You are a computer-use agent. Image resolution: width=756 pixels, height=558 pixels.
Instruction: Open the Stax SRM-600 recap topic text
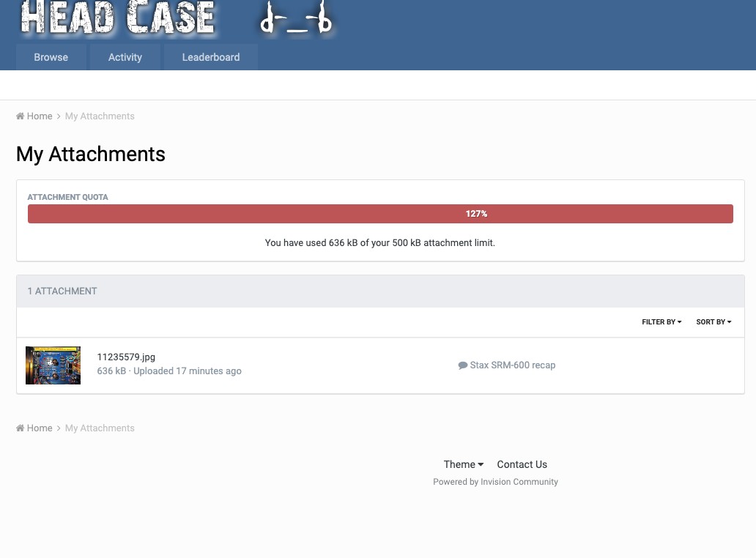coord(512,365)
